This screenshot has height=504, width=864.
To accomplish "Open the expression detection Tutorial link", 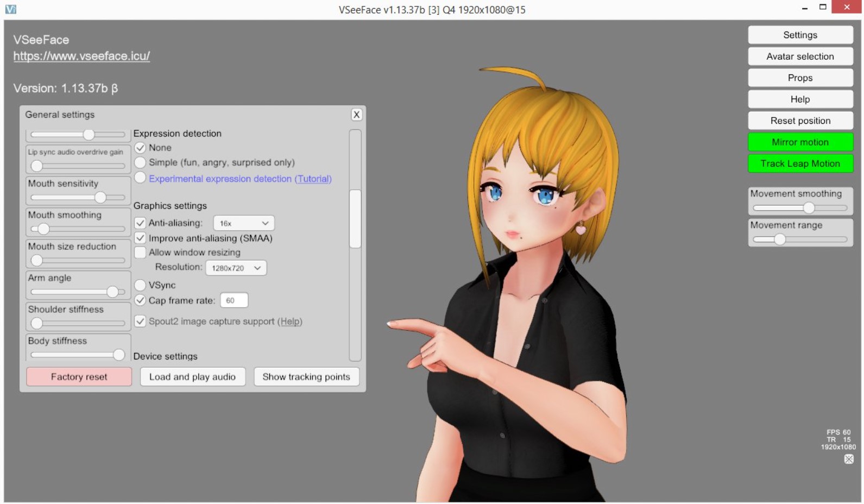I will click(x=313, y=179).
